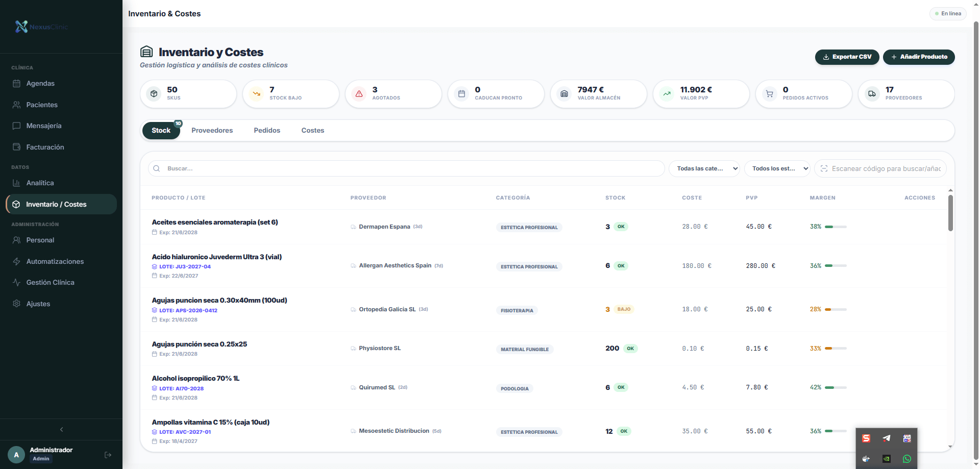Click the Agotados summary card
This screenshot has width=980, height=469.
pos(394,94)
